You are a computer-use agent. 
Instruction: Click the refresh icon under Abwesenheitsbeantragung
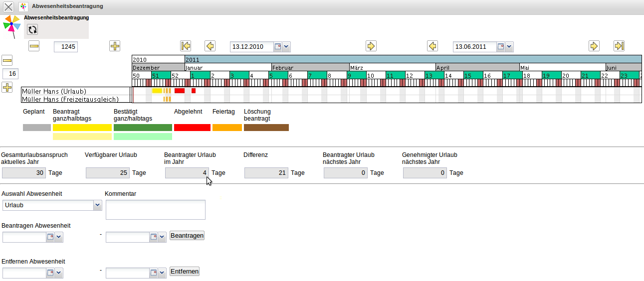click(32, 29)
